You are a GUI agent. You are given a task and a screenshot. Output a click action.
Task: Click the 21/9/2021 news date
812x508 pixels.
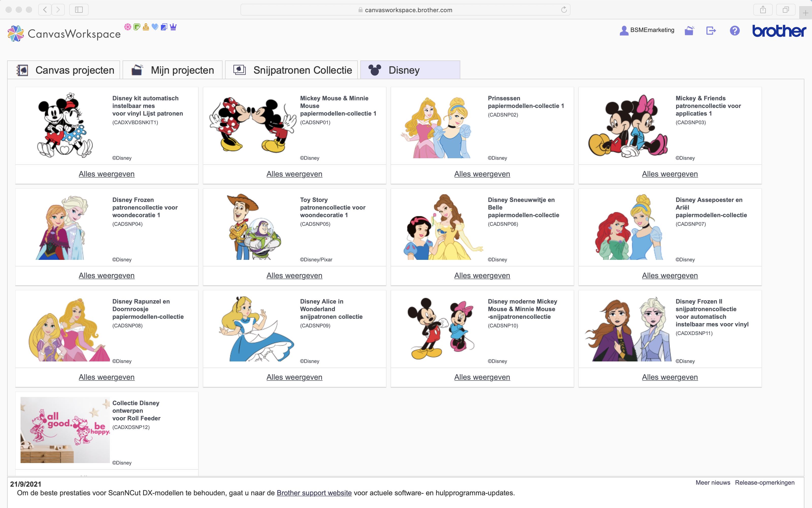[25, 484]
